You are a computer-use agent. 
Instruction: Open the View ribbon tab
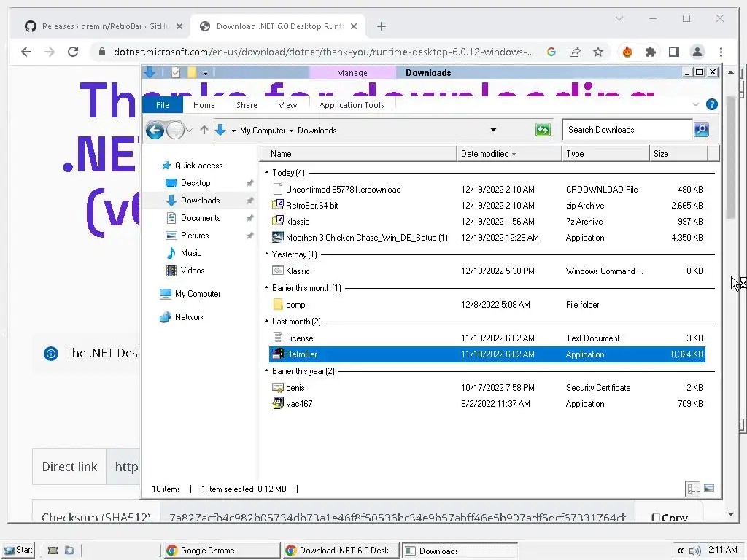point(287,105)
